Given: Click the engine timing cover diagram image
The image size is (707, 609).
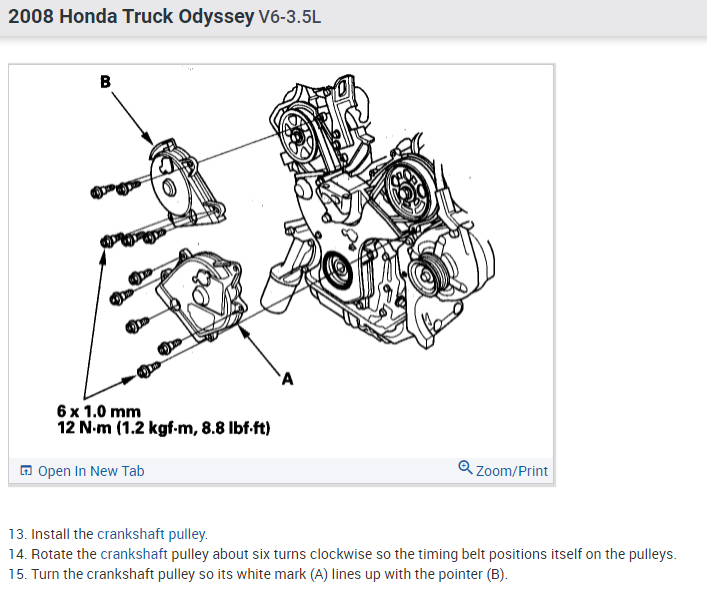Looking at the screenshot, I should (x=281, y=261).
